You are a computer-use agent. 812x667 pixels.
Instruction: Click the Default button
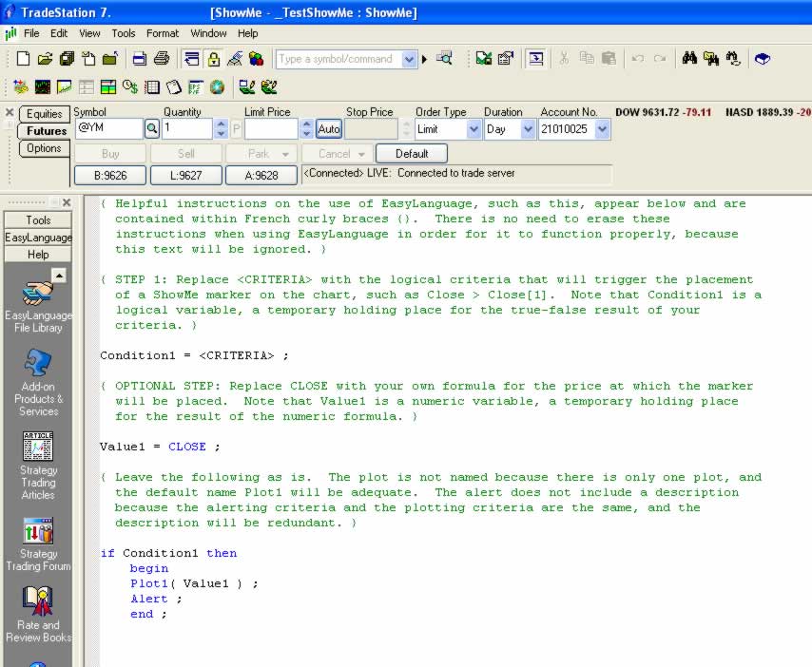point(412,154)
